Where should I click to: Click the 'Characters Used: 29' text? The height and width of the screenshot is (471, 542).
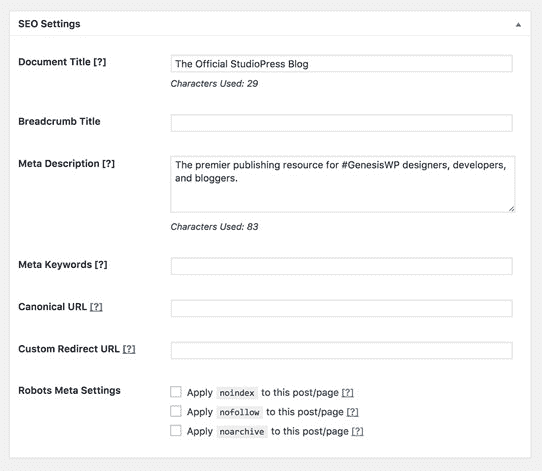(214, 84)
